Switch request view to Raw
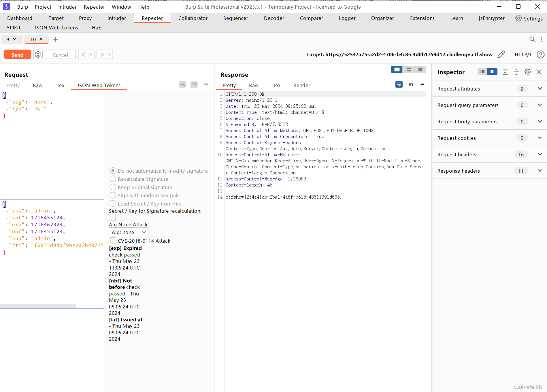 (37, 85)
